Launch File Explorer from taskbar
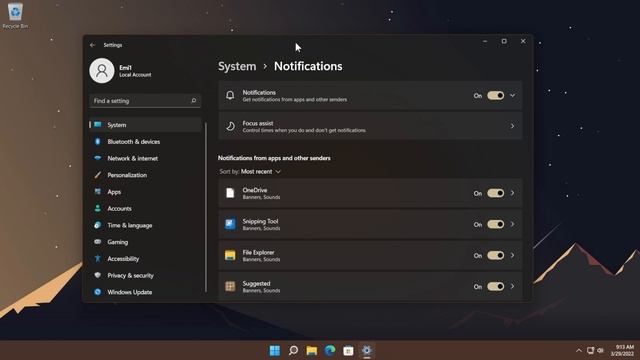The width and height of the screenshot is (640, 360). click(312, 351)
